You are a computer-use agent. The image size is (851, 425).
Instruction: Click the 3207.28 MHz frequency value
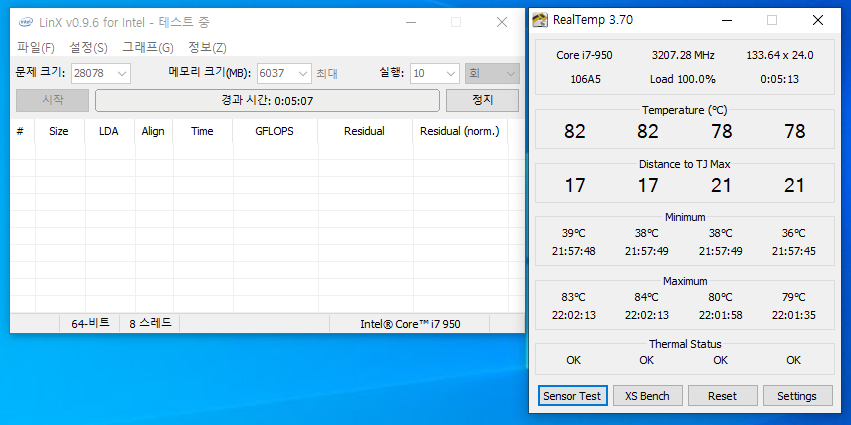click(x=683, y=55)
